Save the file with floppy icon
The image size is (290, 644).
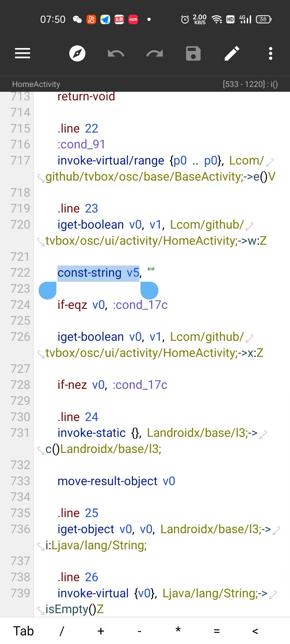[193, 53]
